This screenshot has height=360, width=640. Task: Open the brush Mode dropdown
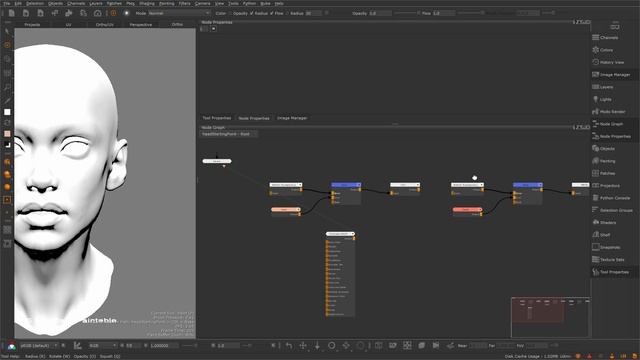(179, 13)
